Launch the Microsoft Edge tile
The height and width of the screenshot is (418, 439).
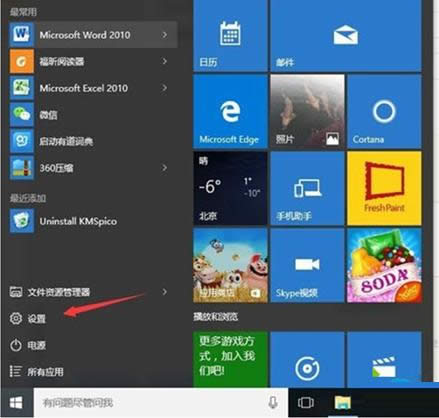[230, 111]
